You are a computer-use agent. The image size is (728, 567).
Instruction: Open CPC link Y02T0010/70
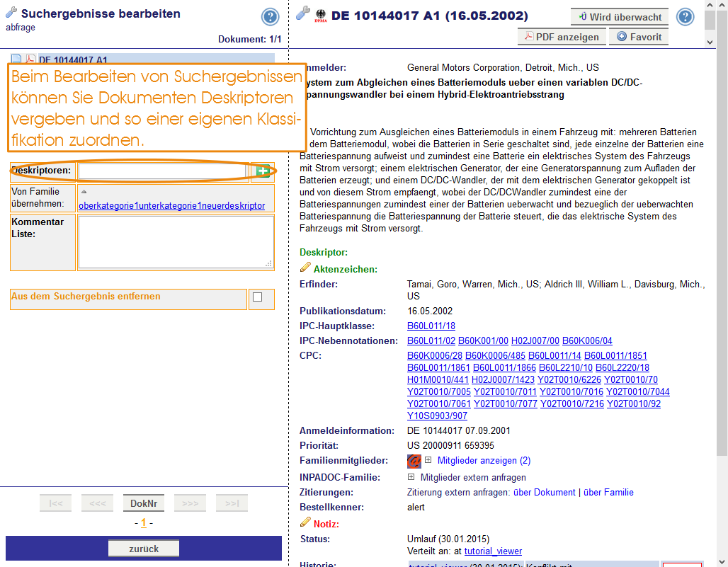630,379
